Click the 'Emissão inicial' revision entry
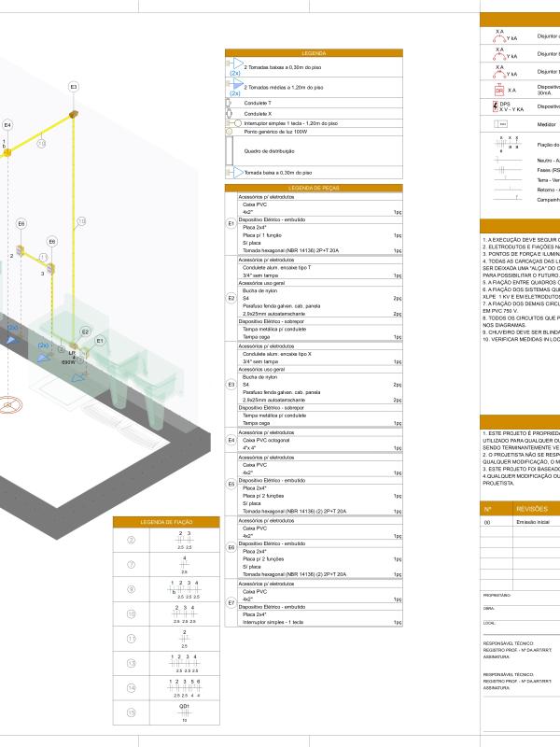 [533, 522]
